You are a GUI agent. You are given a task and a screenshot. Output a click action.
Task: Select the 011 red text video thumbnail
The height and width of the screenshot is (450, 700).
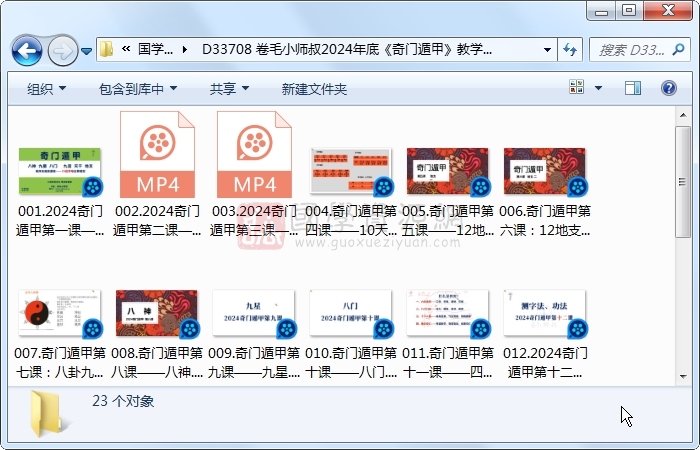tap(448, 313)
